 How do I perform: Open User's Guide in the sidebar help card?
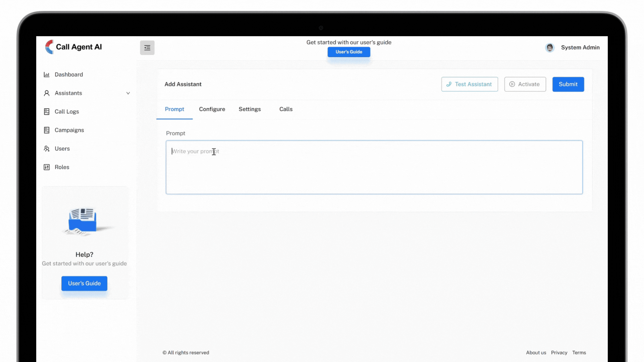click(x=84, y=283)
